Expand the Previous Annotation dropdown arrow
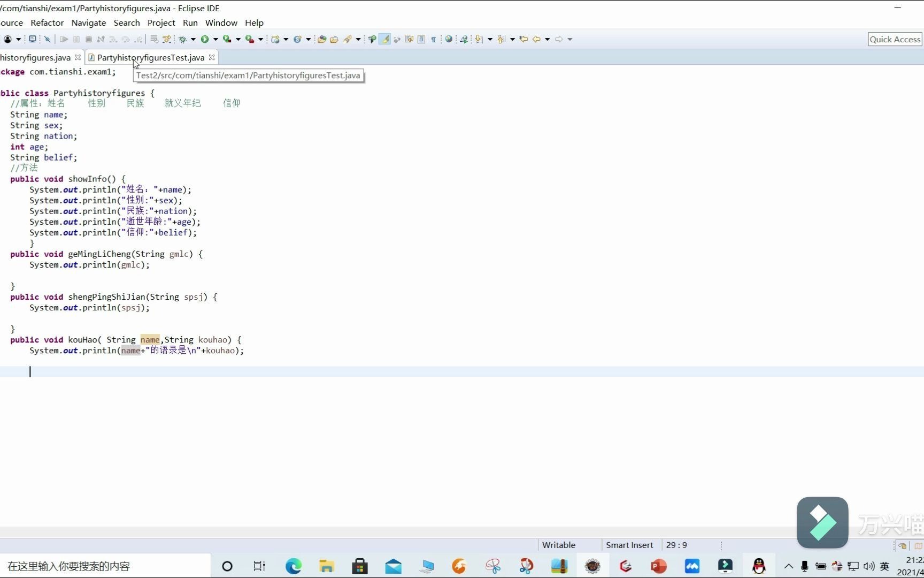The image size is (924, 578). [x=512, y=39]
